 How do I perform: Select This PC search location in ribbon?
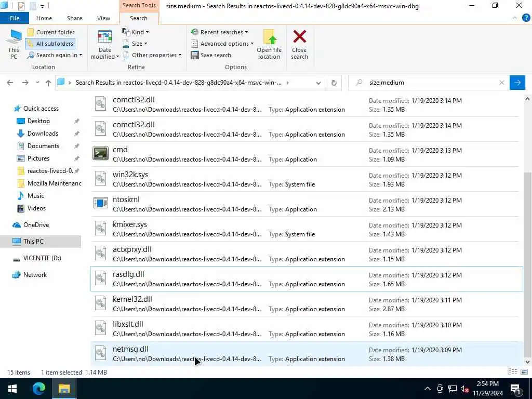click(14, 44)
